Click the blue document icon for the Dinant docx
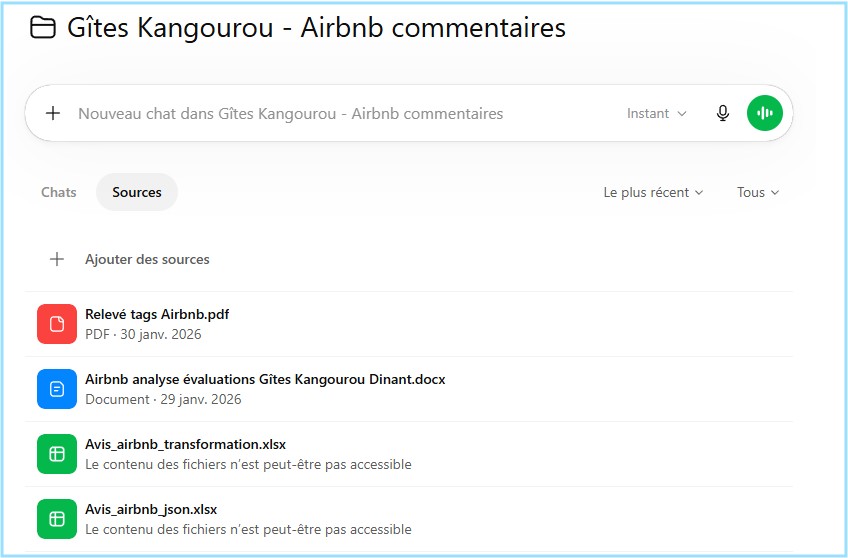The width and height of the screenshot is (848, 558). (x=57, y=389)
